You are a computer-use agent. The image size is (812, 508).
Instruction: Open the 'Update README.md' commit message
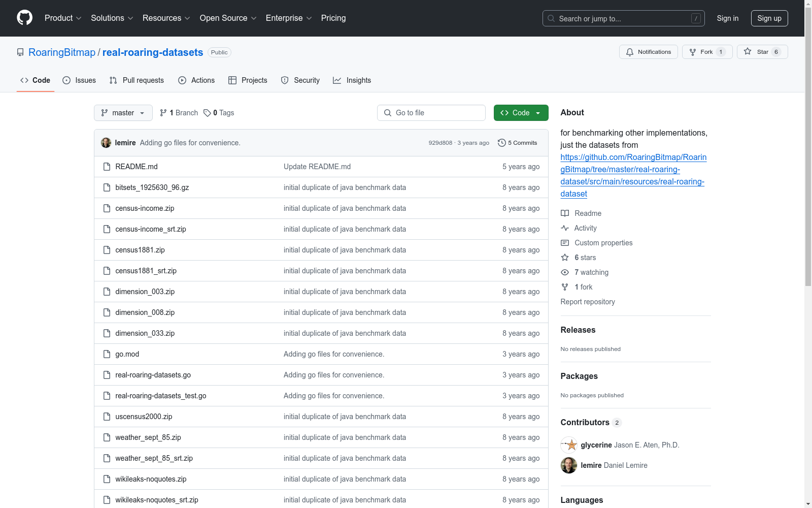[317, 167]
